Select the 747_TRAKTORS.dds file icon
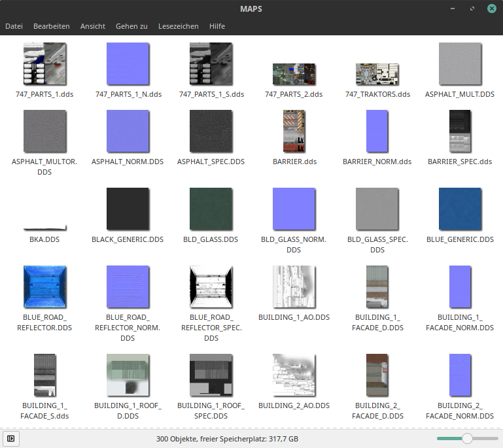Screen dimensions: 503x448 pos(377,74)
